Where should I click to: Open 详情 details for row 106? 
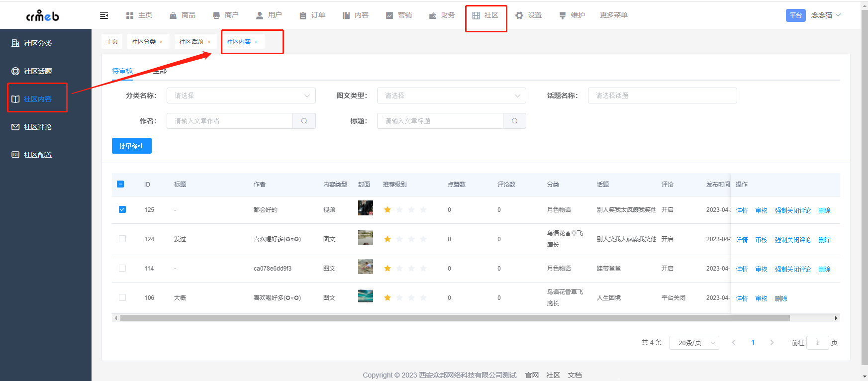tap(742, 298)
